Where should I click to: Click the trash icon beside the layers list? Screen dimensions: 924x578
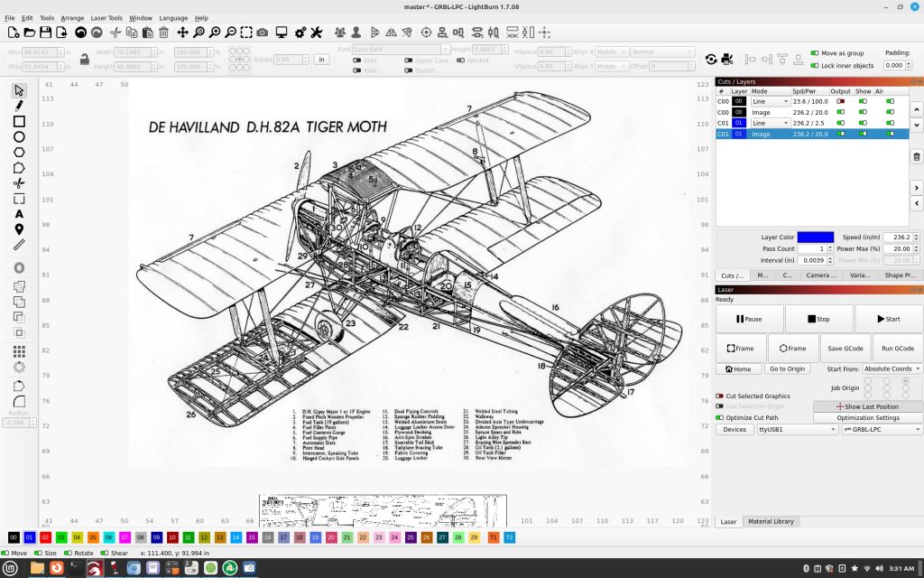click(917, 158)
